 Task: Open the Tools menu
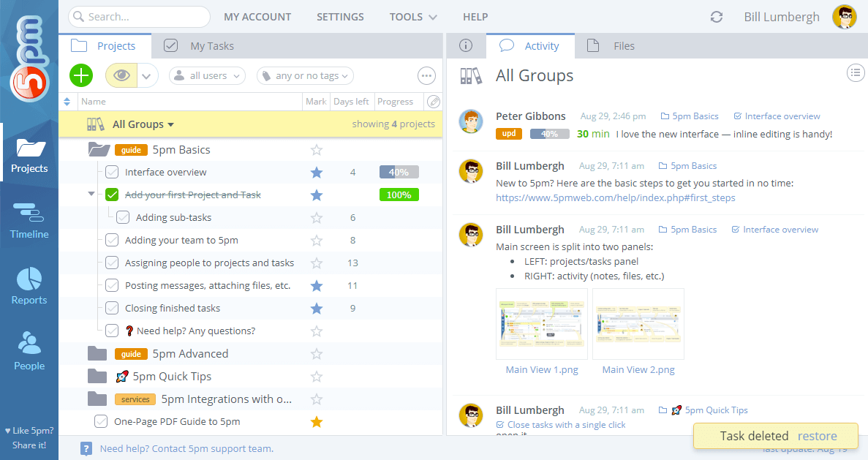tap(412, 16)
